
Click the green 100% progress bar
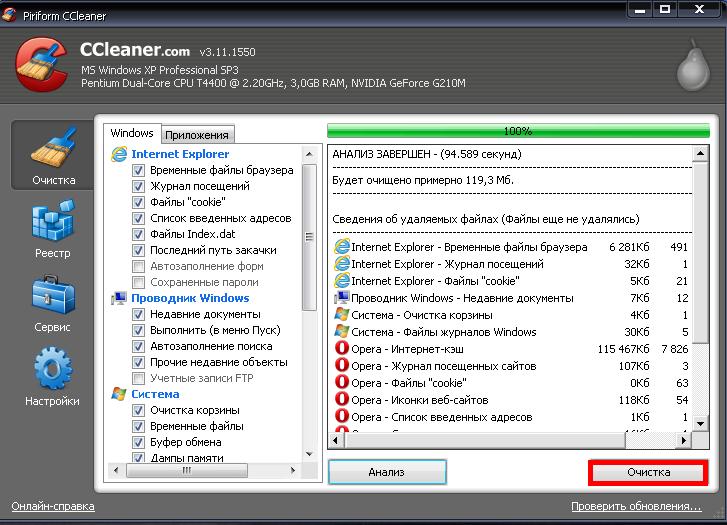click(x=517, y=131)
